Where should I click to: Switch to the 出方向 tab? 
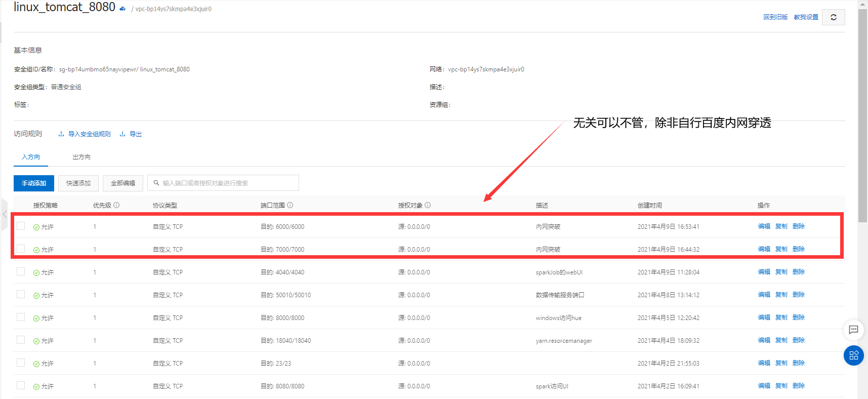click(x=81, y=157)
